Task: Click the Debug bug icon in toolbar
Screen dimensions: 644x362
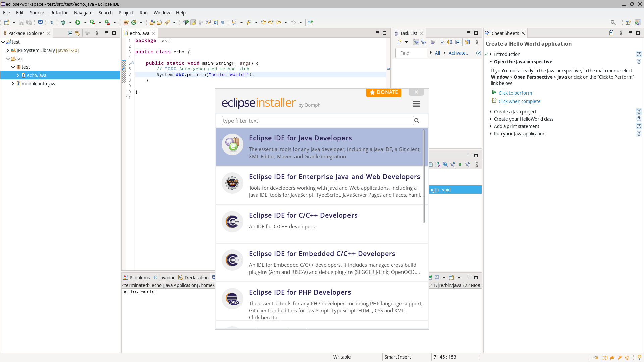Action: click(x=63, y=22)
